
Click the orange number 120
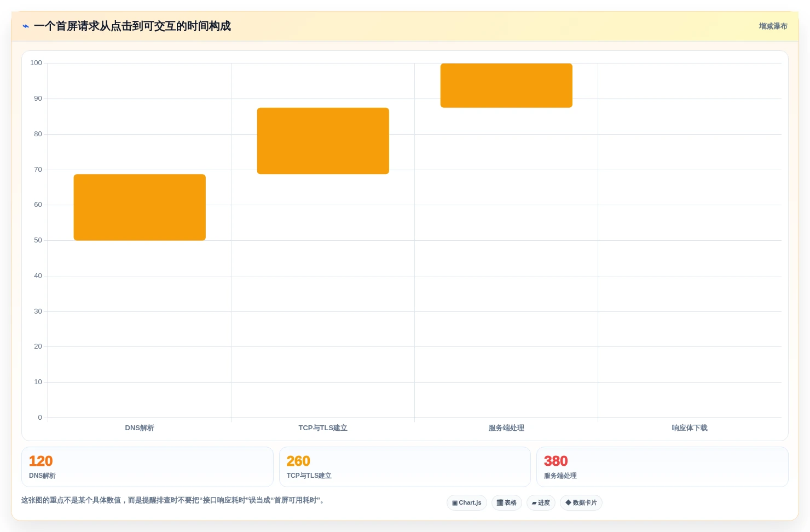pos(40,461)
